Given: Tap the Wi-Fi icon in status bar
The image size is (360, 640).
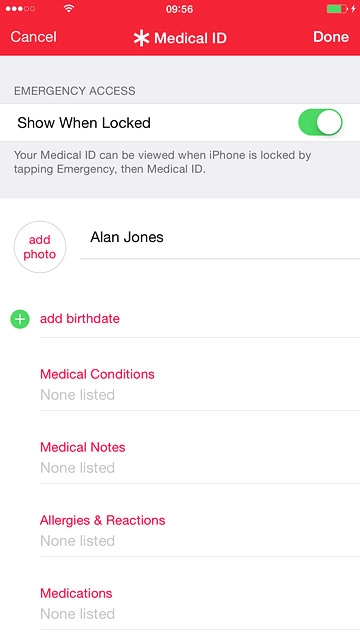Looking at the screenshot, I should pos(69,9).
